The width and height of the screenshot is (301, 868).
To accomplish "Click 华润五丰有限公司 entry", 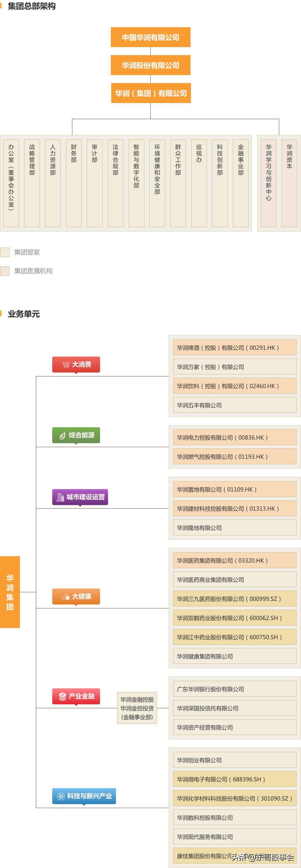I will (234, 405).
